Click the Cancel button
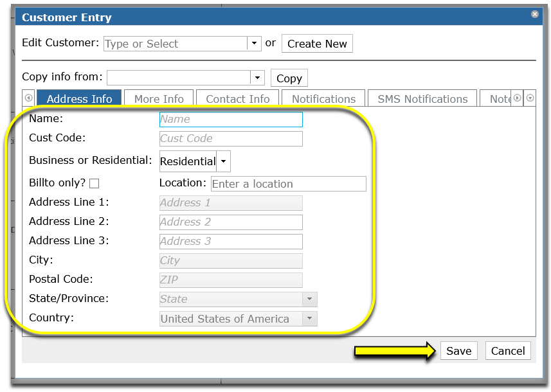The height and width of the screenshot is (392, 551). pyautogui.click(x=508, y=351)
